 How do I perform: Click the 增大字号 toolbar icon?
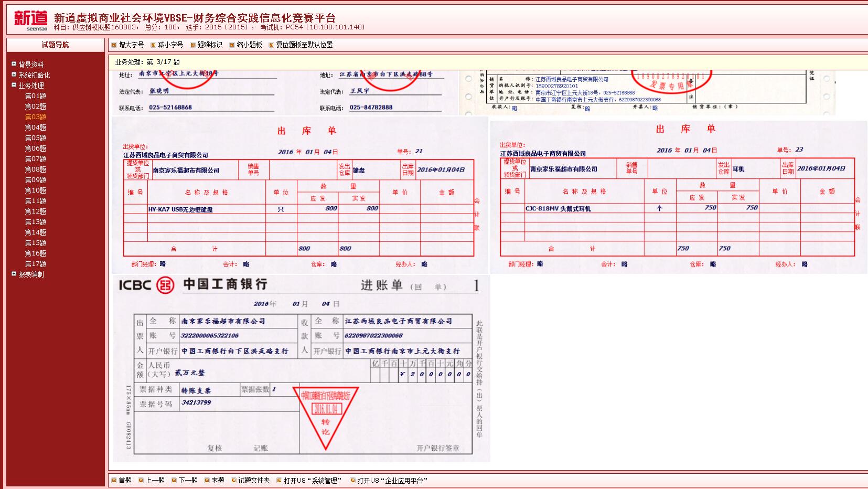[x=114, y=45]
